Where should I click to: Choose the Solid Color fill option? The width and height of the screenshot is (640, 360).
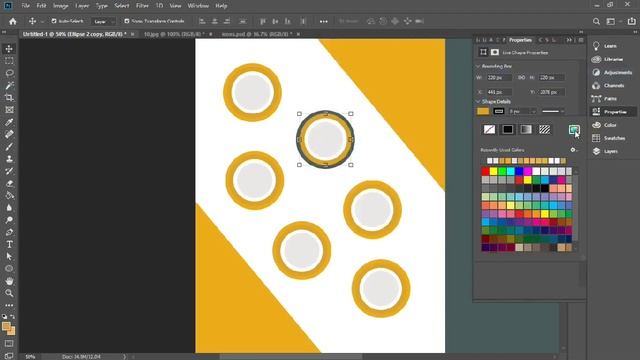tap(507, 130)
